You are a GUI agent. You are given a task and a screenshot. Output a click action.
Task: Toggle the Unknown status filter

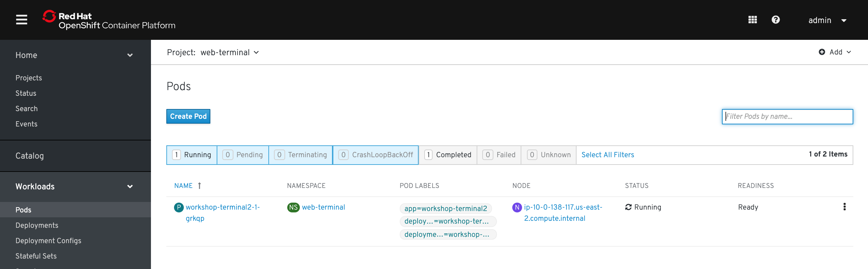tap(549, 155)
